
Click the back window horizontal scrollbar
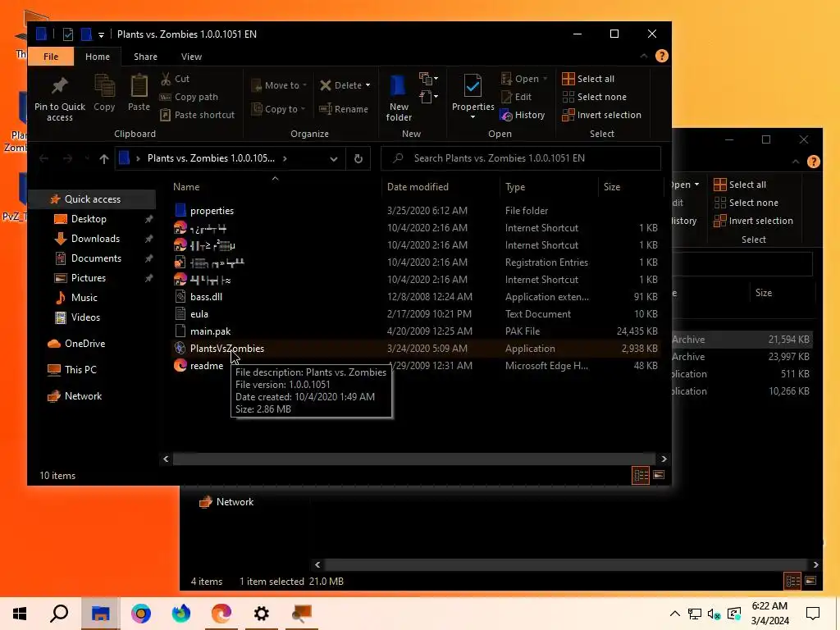coord(566,564)
